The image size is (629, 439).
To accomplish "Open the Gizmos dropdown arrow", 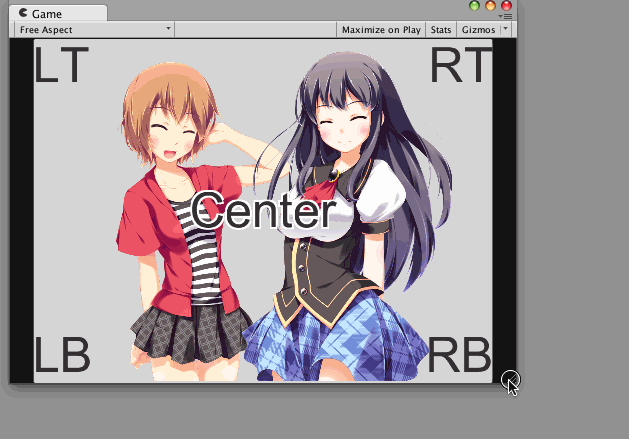I will pos(505,29).
